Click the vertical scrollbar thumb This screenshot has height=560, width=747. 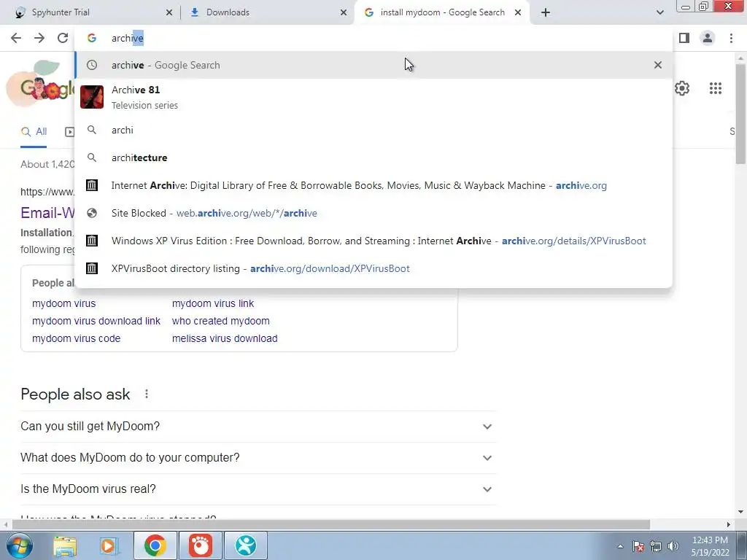740,113
